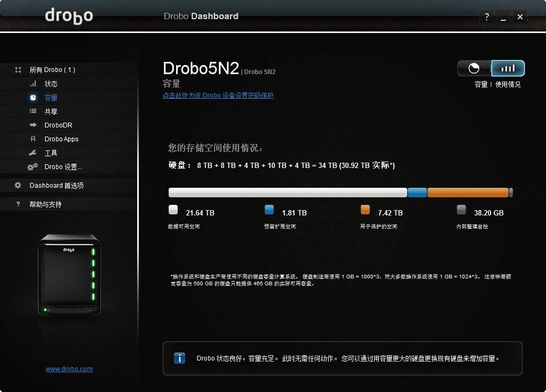
Task: Click the All Drobo grid icon
Action: tap(18, 70)
